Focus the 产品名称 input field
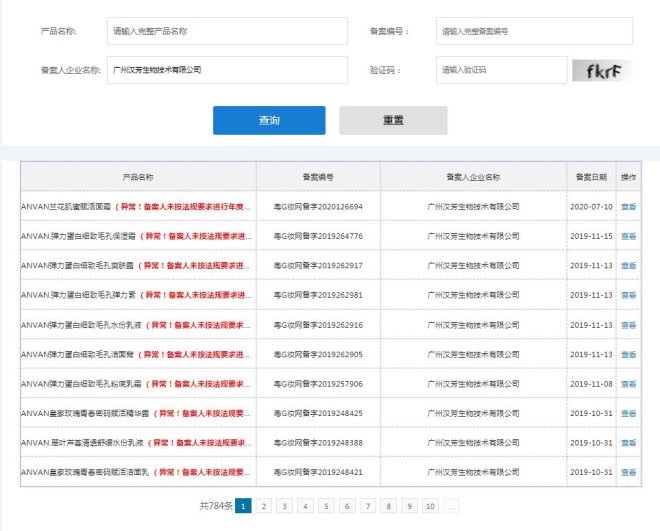The image size is (660, 531). point(227,31)
